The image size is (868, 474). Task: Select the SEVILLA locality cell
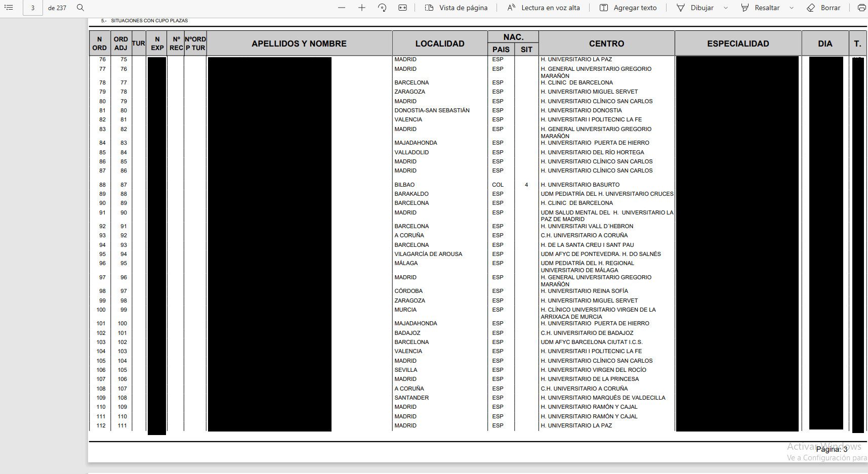click(406, 370)
